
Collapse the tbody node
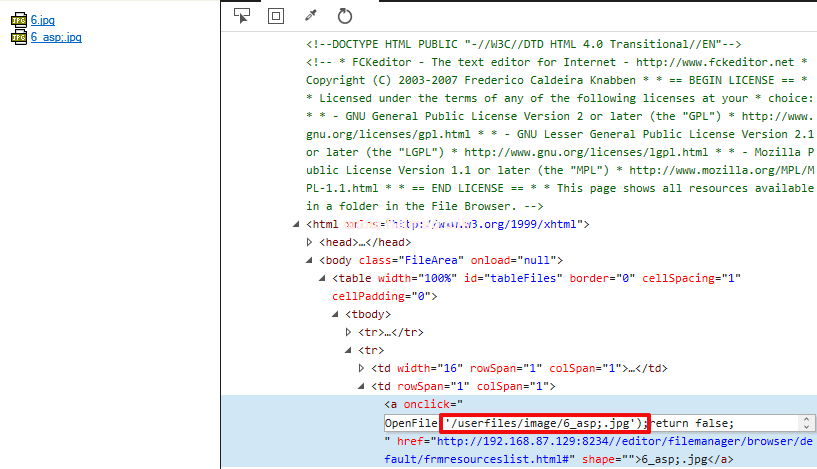336,314
